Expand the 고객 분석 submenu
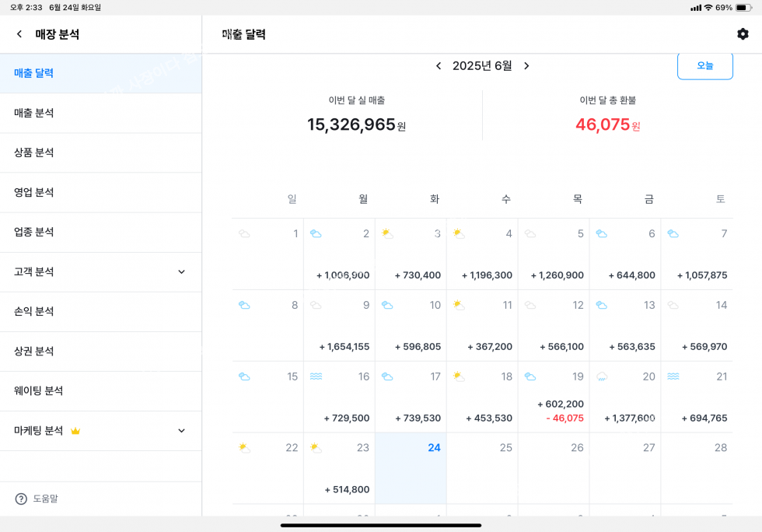Image resolution: width=762 pixels, height=532 pixels. pyautogui.click(x=181, y=272)
